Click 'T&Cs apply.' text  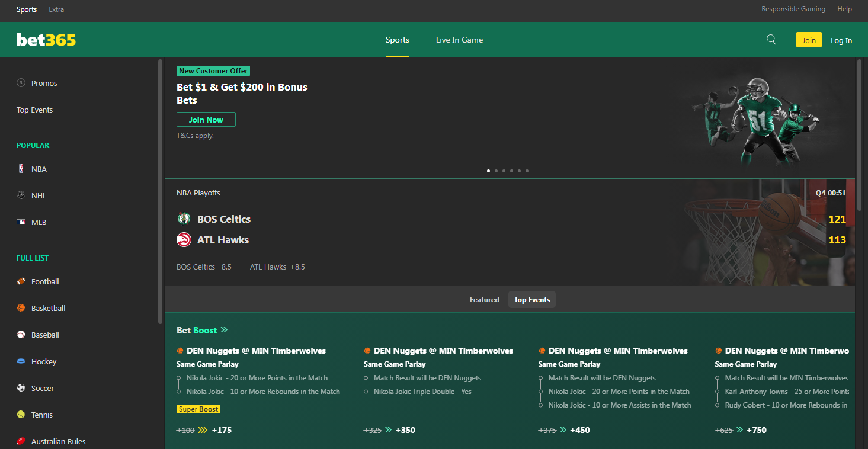tap(195, 136)
